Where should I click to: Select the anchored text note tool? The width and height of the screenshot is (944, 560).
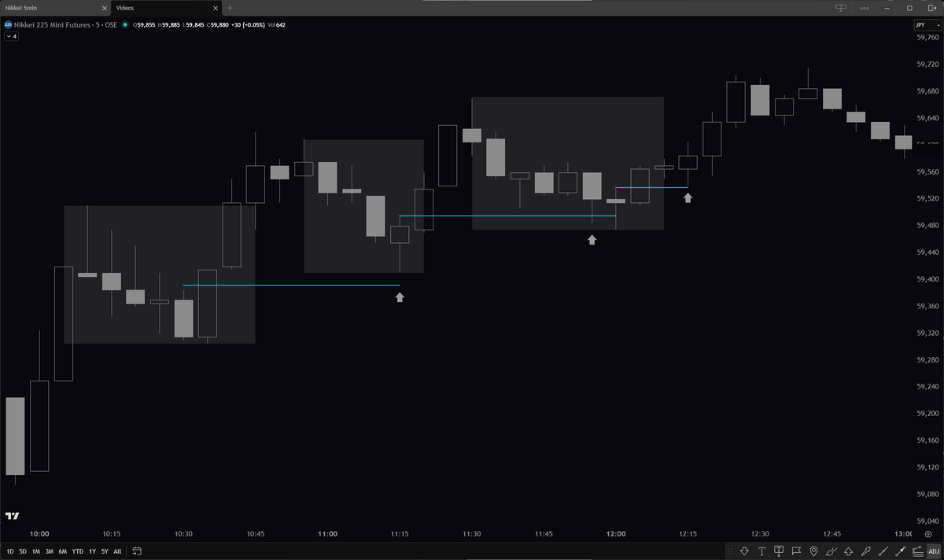pyautogui.click(x=779, y=551)
